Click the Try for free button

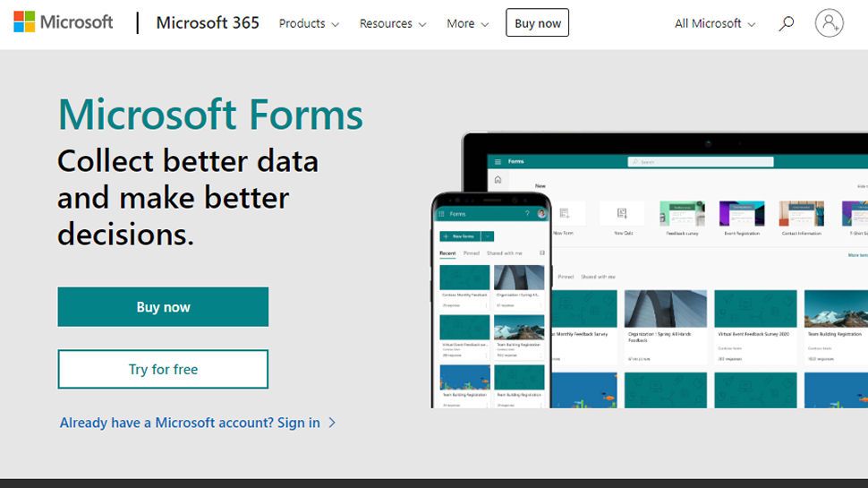163,369
